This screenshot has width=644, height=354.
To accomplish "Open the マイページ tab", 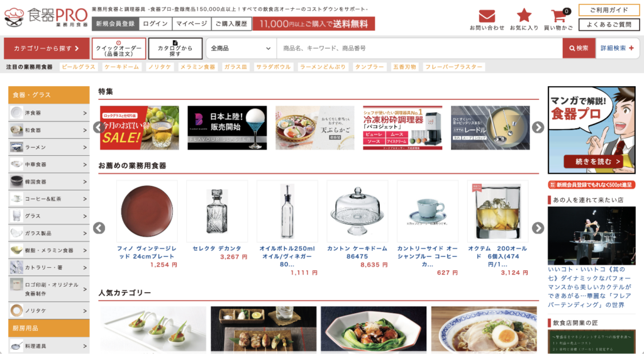I will coord(191,24).
